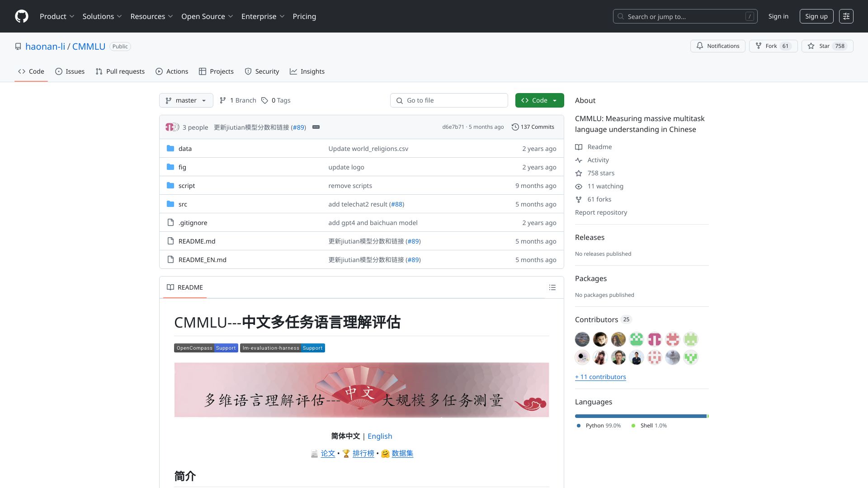Open the 排行榜 leaderboard link

363,453
